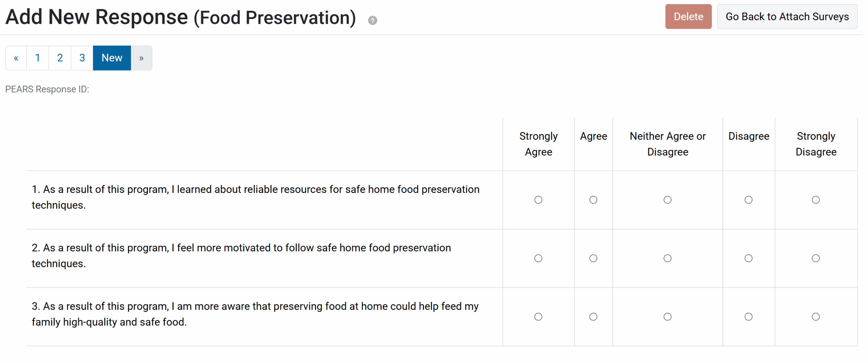Select Agree for question 2

point(593,258)
